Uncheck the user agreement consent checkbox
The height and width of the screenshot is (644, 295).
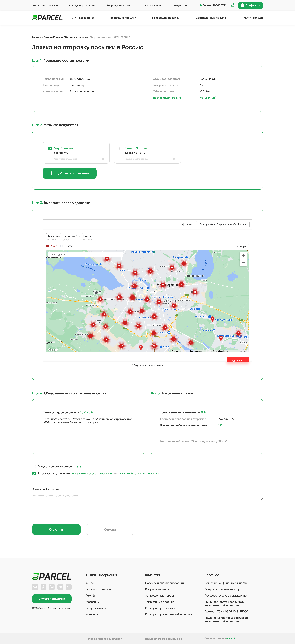34,473
